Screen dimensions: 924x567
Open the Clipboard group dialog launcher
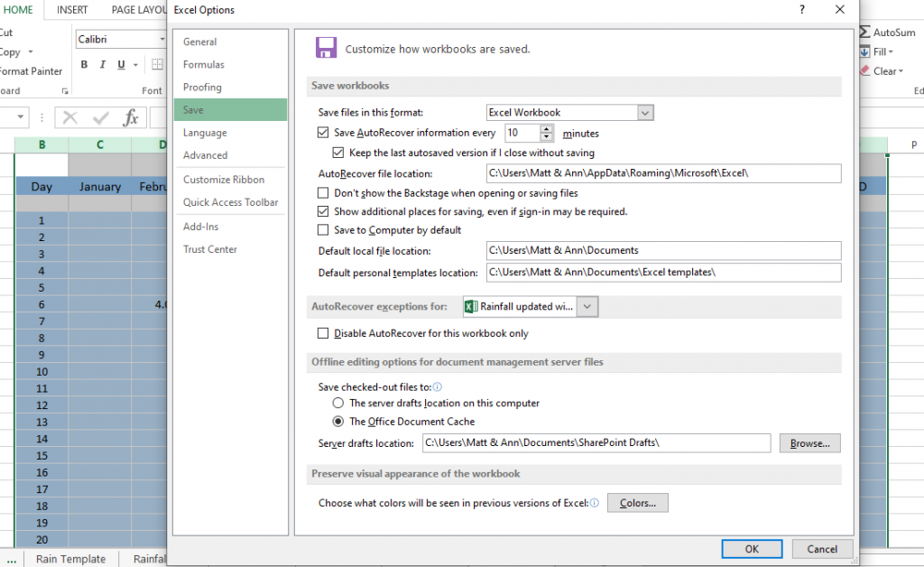(x=65, y=91)
